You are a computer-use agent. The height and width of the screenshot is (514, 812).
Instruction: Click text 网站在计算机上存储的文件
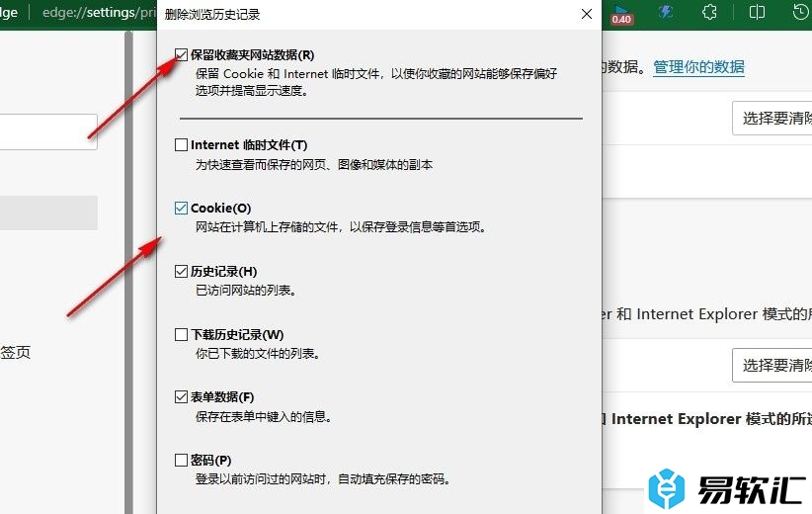pyautogui.click(x=267, y=227)
